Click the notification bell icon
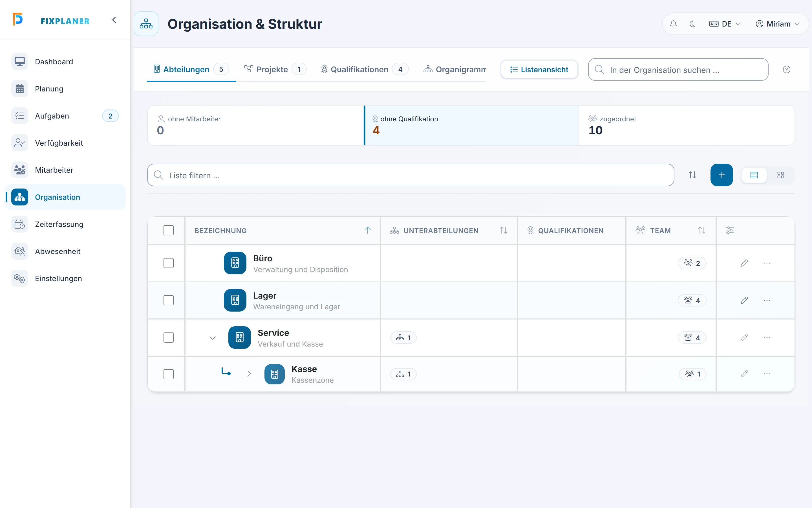Viewport: 812px width, 508px height. (673, 24)
